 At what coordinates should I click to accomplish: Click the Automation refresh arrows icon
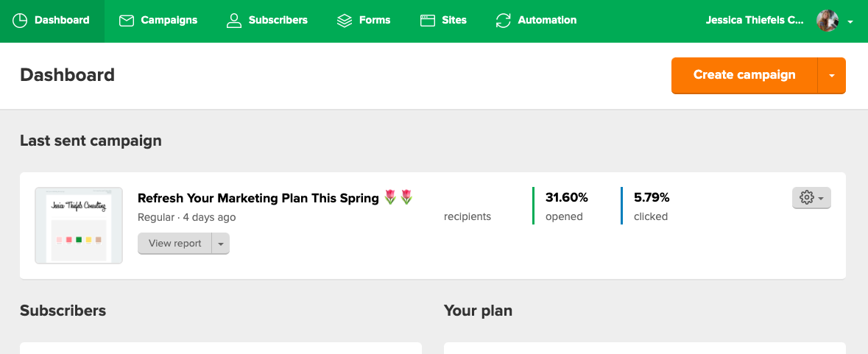(504, 21)
